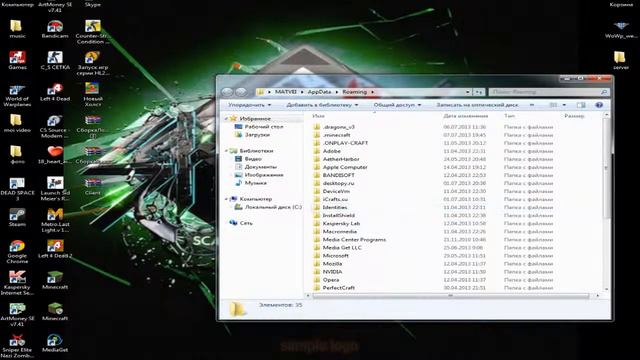Open the moi video folder
Viewport: 640px width, 360px height.
click(17, 123)
